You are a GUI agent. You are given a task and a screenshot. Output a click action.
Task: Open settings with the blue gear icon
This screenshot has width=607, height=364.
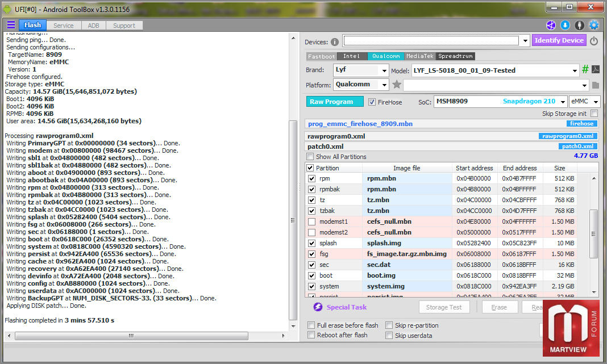click(594, 25)
